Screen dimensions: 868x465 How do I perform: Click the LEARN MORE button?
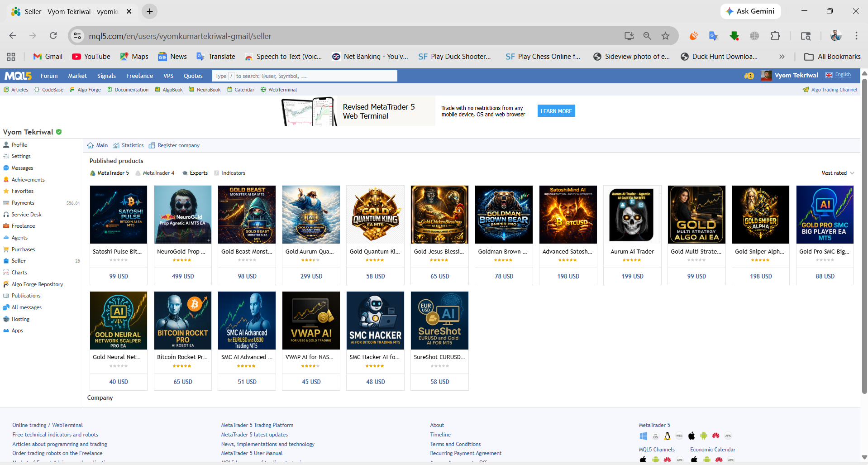pyautogui.click(x=556, y=111)
